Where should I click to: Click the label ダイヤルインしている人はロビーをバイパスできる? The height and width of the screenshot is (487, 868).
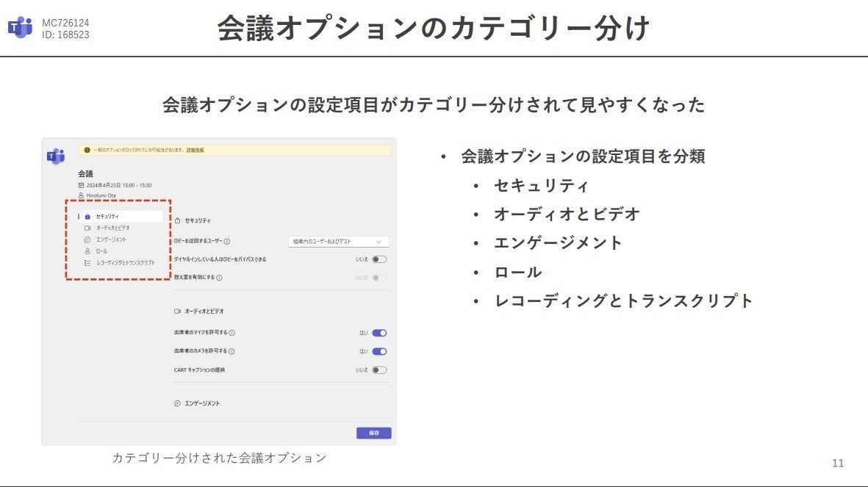pos(220,259)
